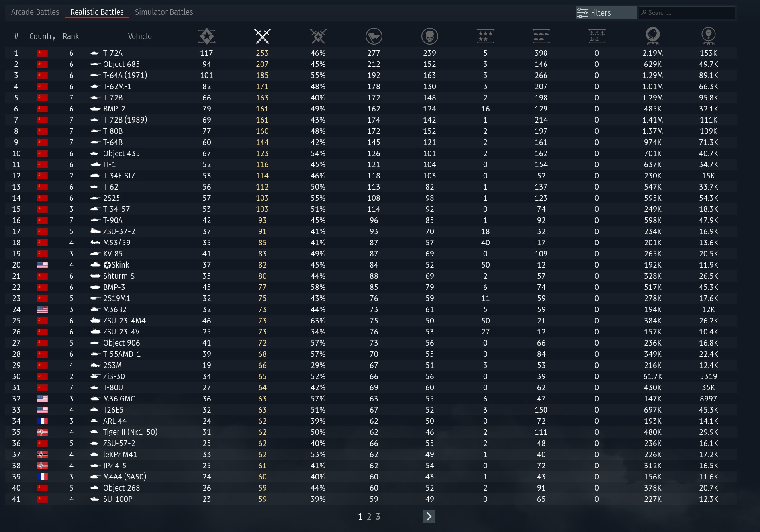Select the Realistic Battles tab
760x532 pixels.
[97, 12]
